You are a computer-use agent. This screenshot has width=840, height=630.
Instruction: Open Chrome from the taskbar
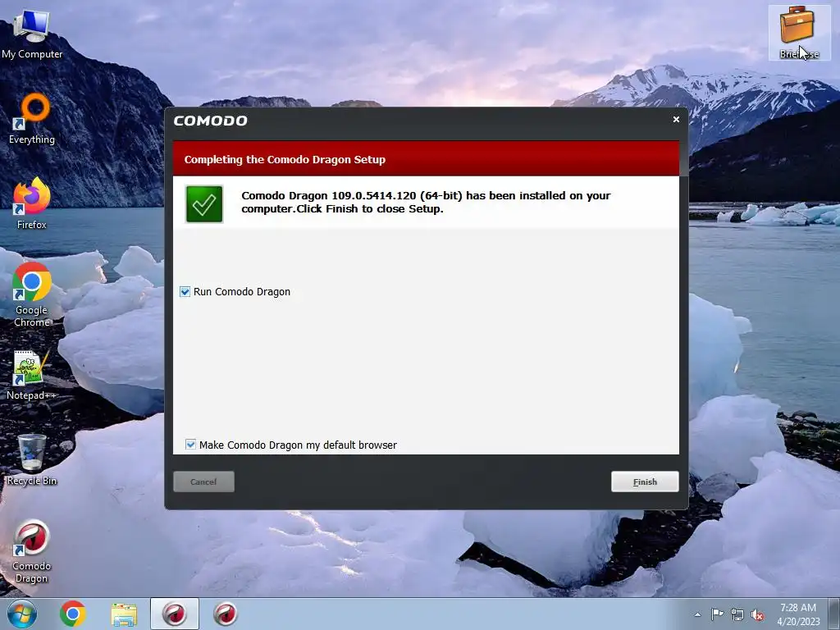(73, 614)
